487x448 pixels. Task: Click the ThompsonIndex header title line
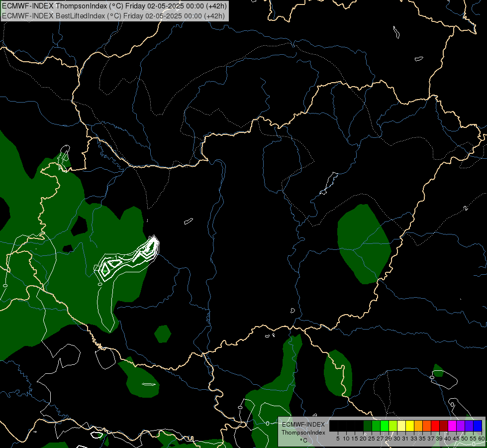pos(114,6)
